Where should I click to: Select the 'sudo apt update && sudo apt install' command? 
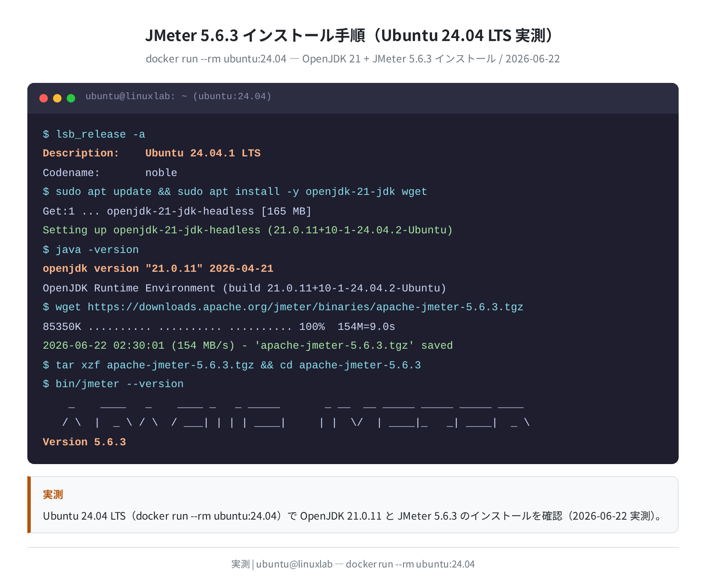tap(235, 192)
